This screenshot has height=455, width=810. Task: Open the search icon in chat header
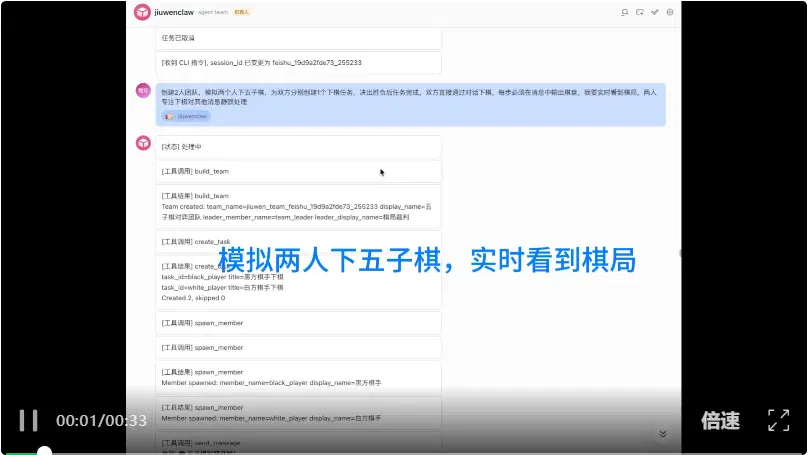tap(625, 12)
